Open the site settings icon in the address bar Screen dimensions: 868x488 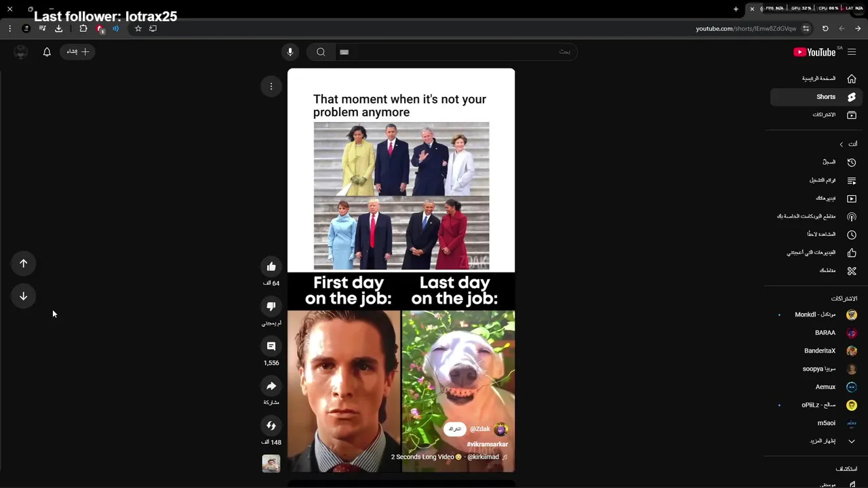(806, 28)
